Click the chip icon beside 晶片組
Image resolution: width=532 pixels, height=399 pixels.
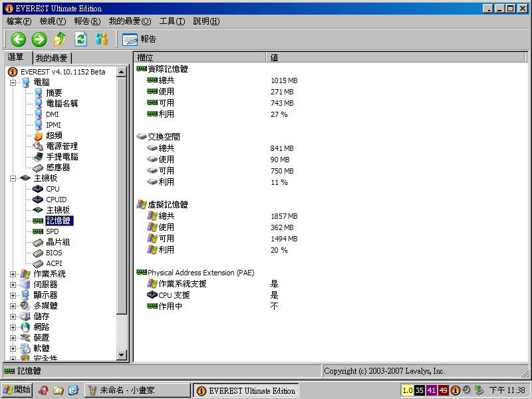[38, 242]
